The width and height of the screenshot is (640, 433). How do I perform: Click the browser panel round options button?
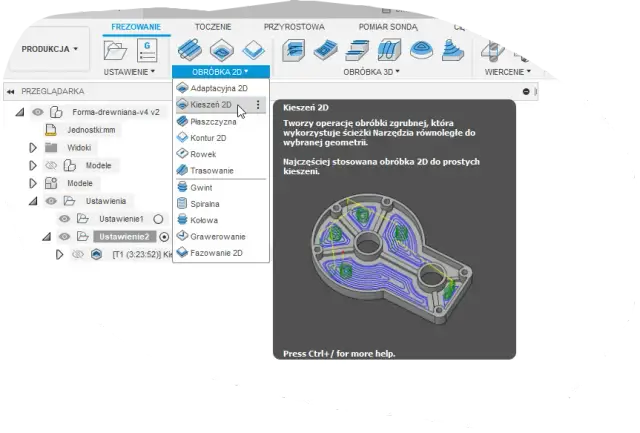point(526,91)
